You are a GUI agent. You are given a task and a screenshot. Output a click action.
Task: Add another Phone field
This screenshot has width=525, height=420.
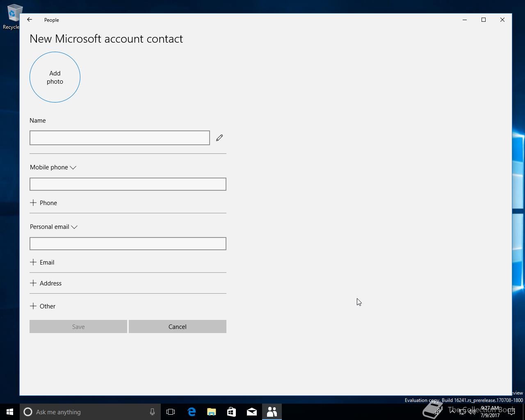tap(43, 203)
